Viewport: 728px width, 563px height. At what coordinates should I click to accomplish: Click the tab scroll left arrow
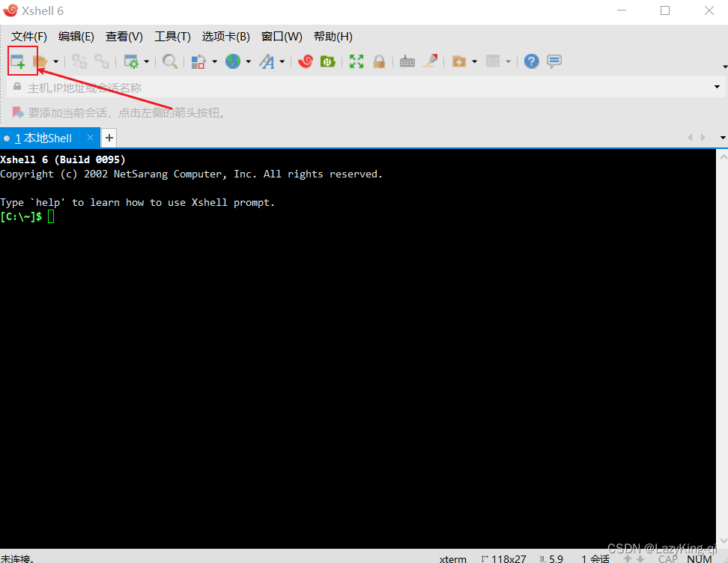pos(690,138)
